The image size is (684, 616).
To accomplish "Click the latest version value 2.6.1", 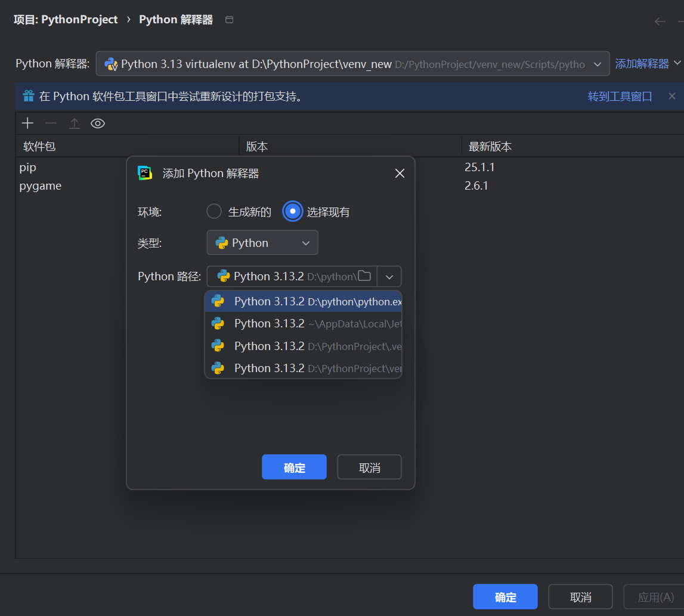I will point(476,186).
